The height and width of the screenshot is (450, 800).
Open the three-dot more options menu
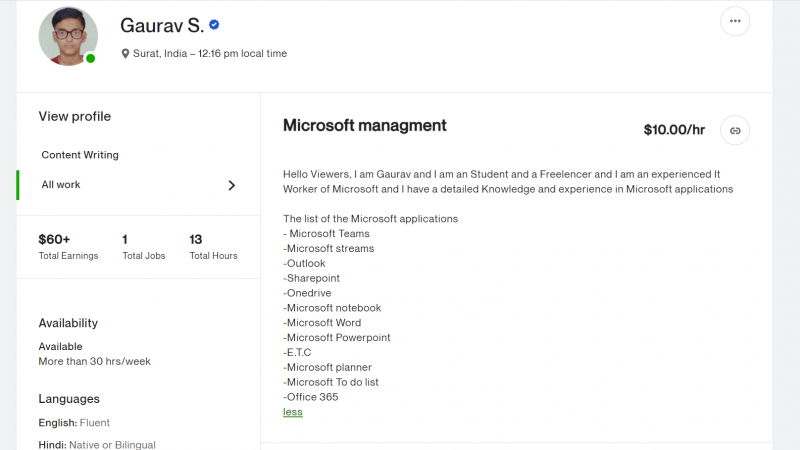tap(735, 21)
